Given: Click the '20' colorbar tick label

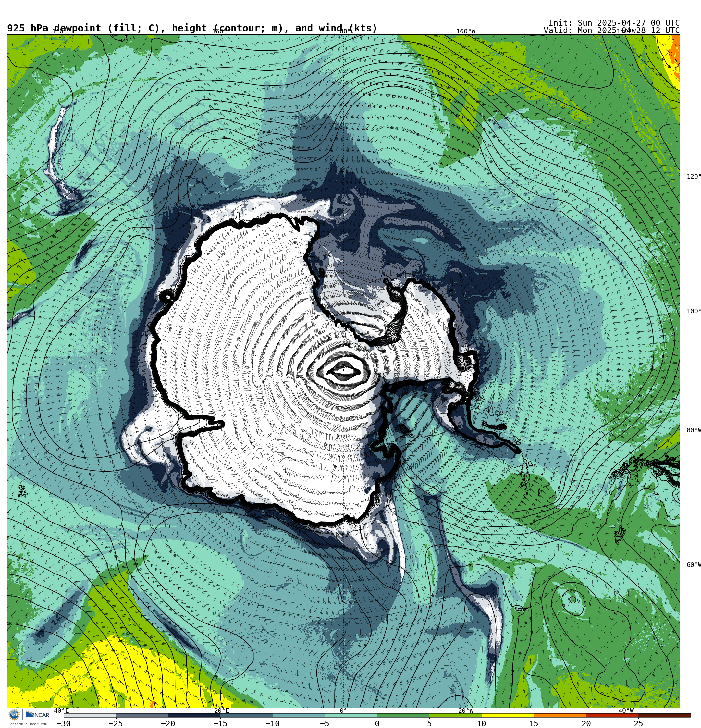Looking at the screenshot, I should [x=586, y=723].
